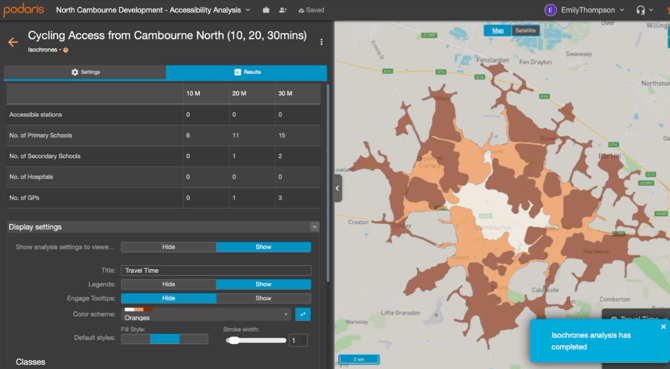Viewport: 670px width, 369px height.
Task: Expand the support menu chevron
Action: point(651,10)
